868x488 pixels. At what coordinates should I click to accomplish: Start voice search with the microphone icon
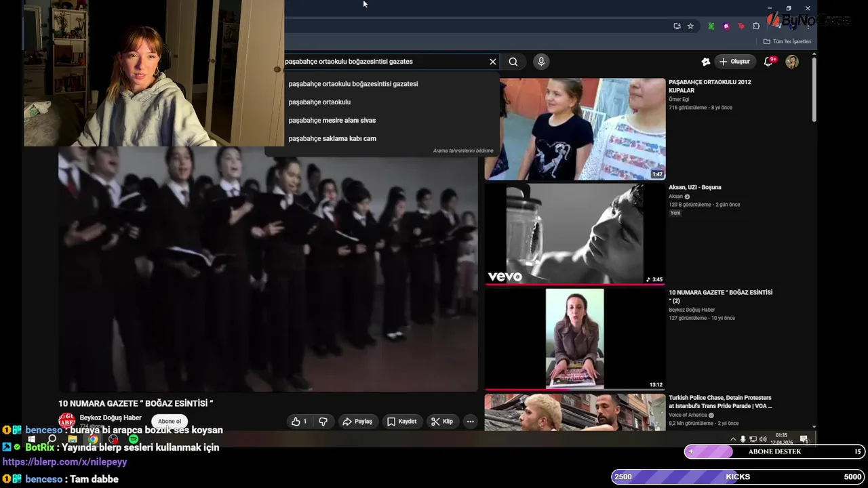coord(541,62)
